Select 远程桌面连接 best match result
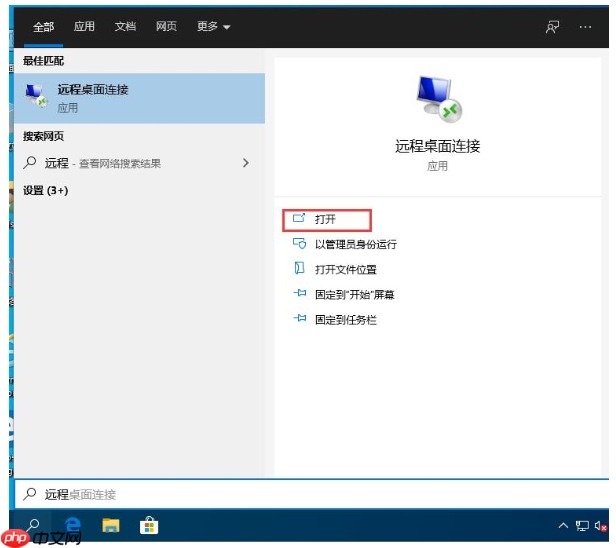 (139, 98)
